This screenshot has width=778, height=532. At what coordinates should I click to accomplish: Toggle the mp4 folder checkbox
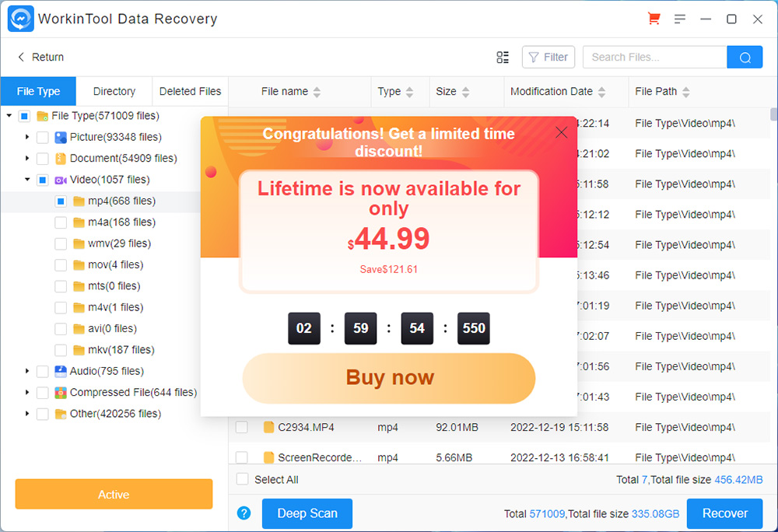pyautogui.click(x=61, y=201)
